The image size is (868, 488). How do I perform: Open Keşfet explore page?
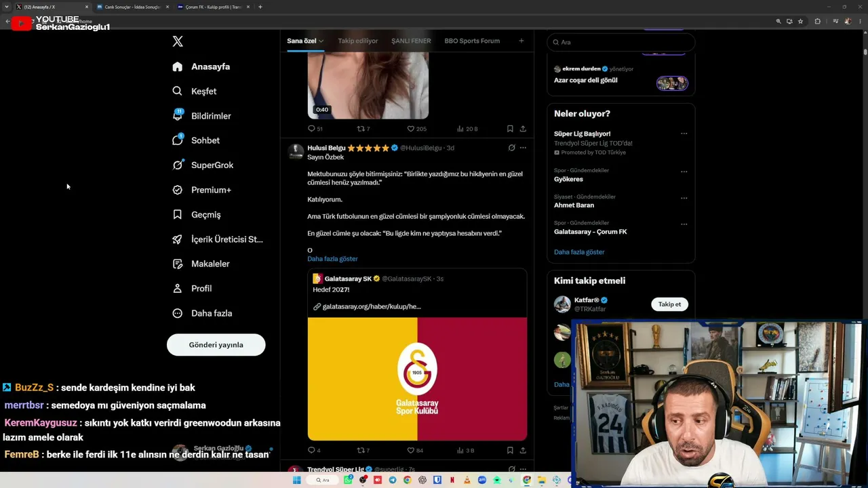[x=195, y=91]
